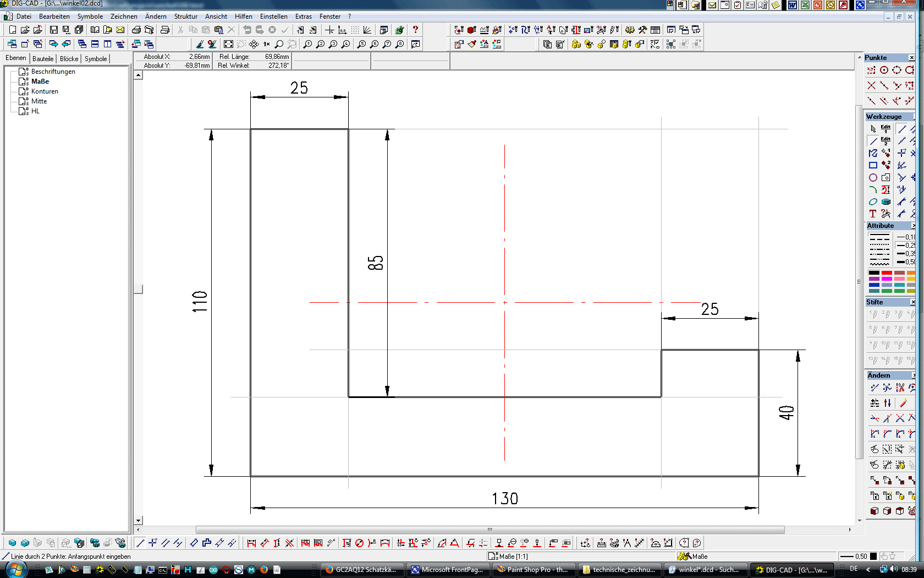Activate stored zoom view 5
The height and width of the screenshot is (578, 924).
[x=361, y=44]
